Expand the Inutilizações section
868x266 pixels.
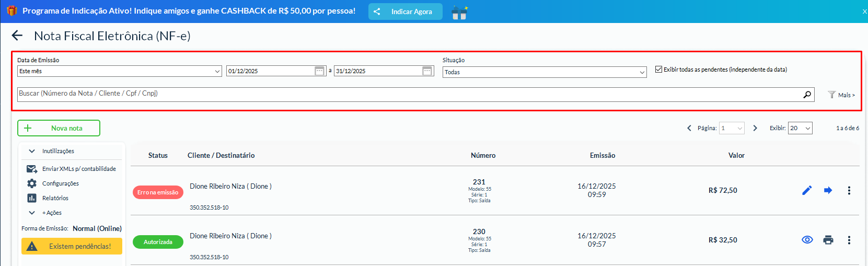pos(57,151)
